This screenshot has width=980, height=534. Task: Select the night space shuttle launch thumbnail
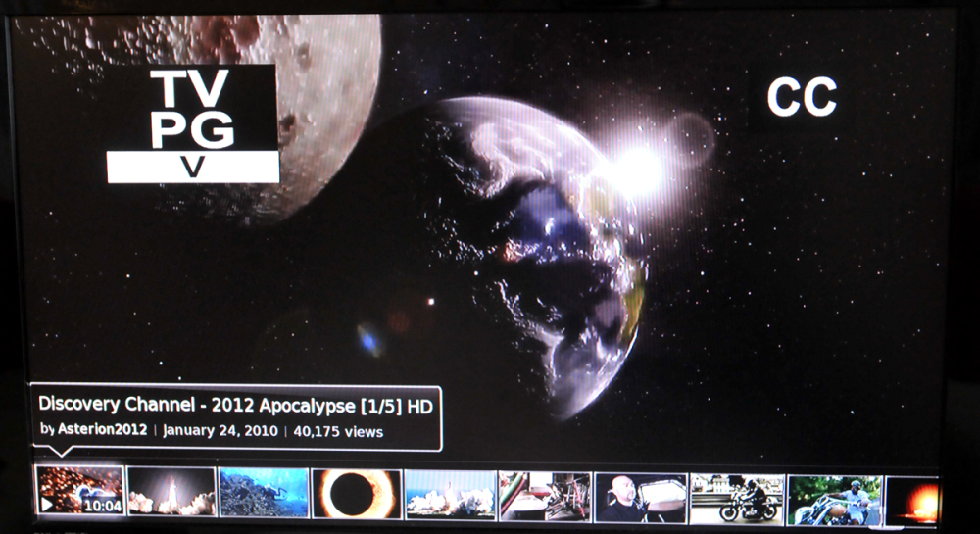(x=171, y=492)
